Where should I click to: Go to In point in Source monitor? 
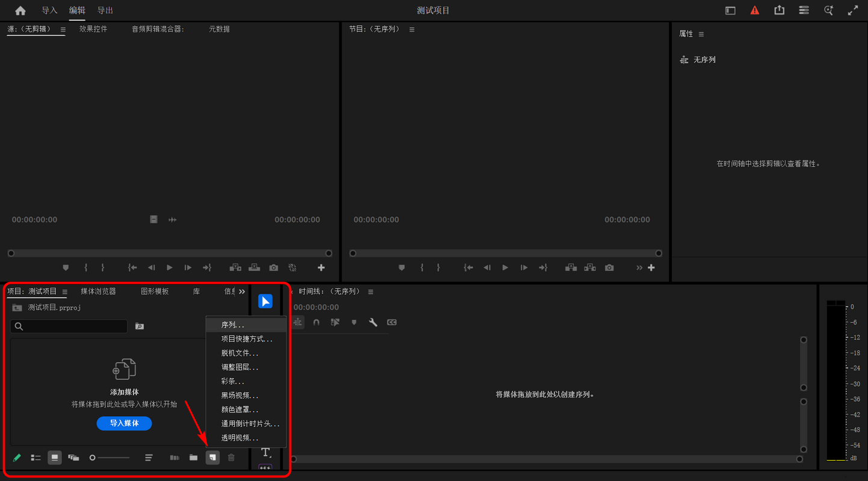132,268
